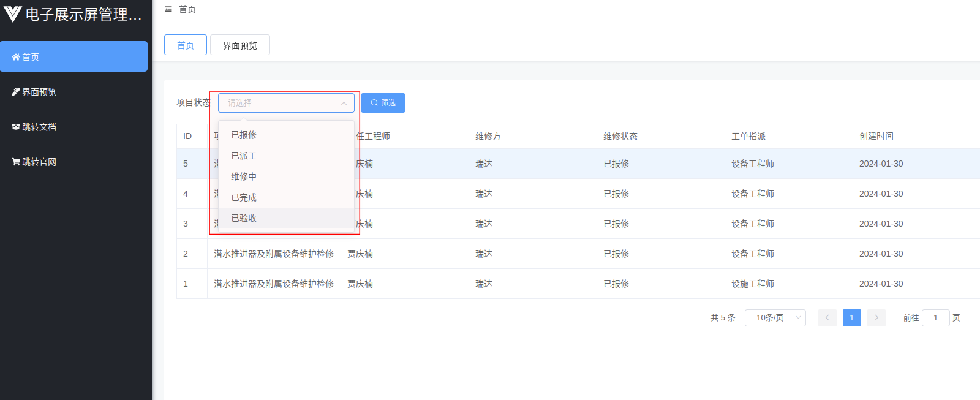Click the 跳转文档 icon in sidebar
The image size is (980, 400).
pos(16,127)
